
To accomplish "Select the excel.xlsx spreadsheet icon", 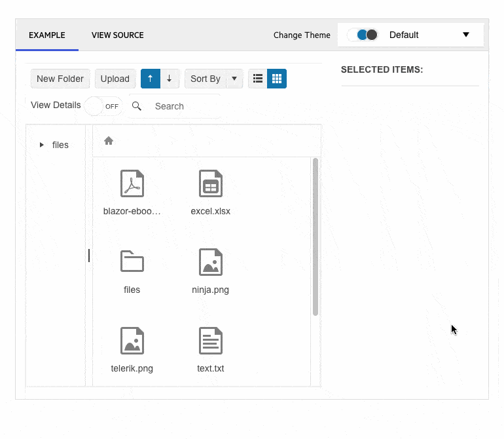I will (x=211, y=183).
